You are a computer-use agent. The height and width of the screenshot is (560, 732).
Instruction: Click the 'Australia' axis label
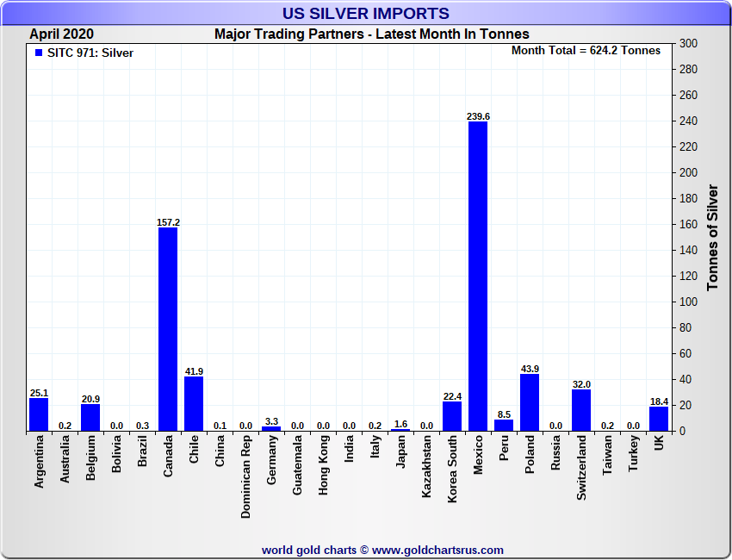(x=65, y=458)
